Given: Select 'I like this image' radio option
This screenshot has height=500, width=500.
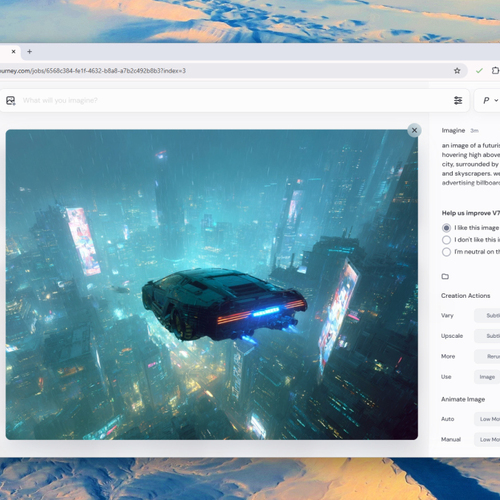Looking at the screenshot, I should [446, 228].
